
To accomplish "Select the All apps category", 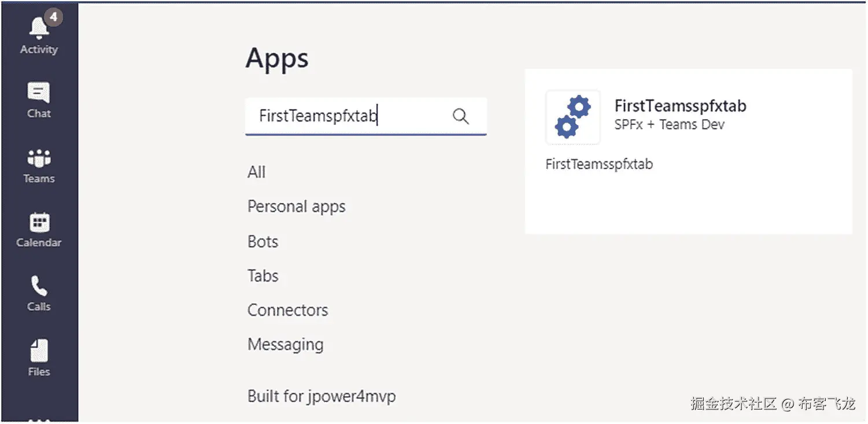I will 257,172.
